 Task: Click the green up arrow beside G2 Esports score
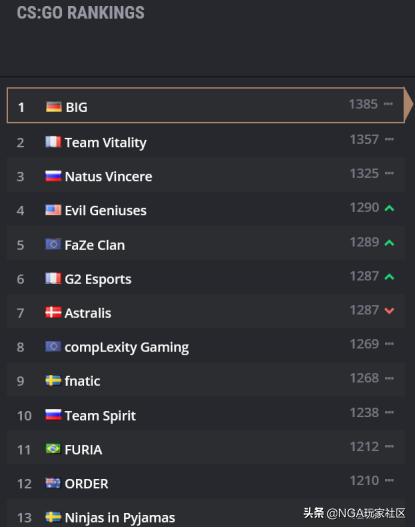[x=389, y=277]
